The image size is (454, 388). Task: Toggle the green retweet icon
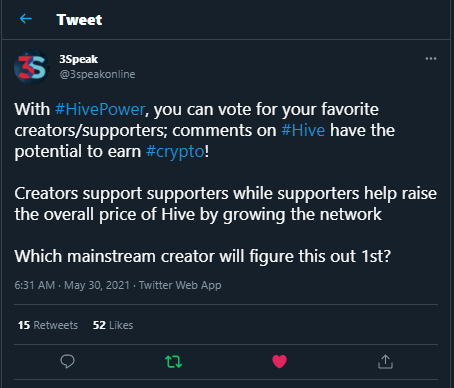click(173, 361)
